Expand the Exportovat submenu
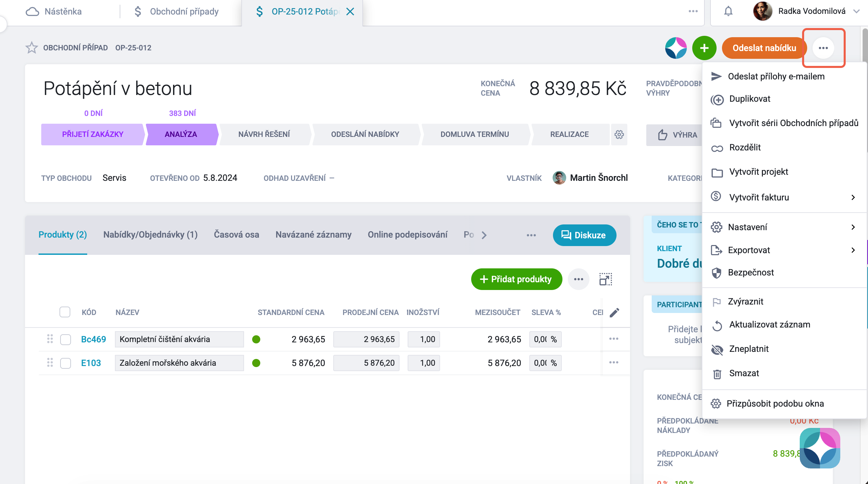 [x=784, y=250]
